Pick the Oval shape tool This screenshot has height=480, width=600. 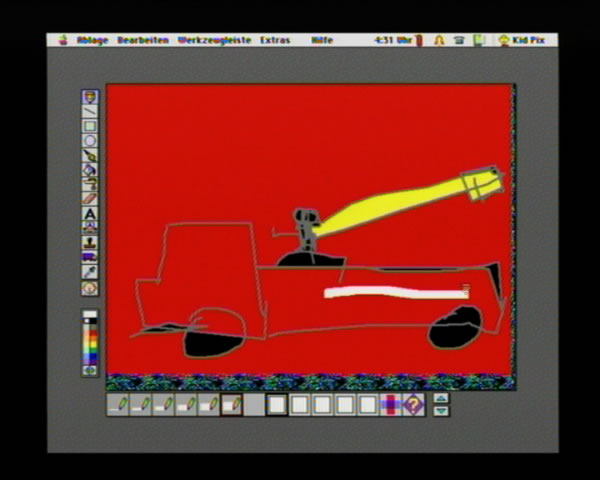90,141
